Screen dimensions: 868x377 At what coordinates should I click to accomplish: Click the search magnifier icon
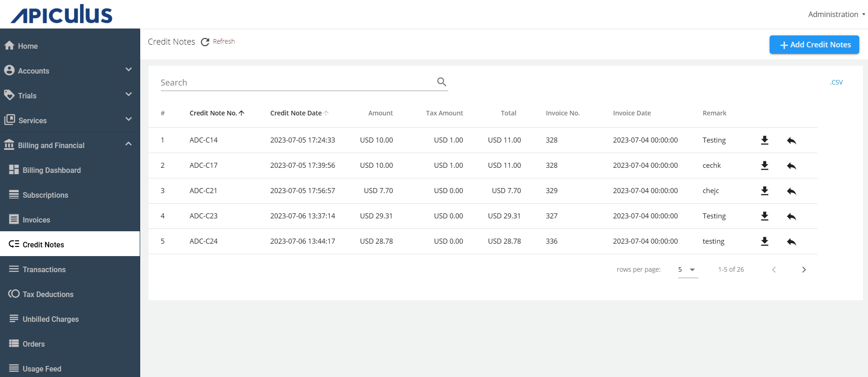tap(442, 82)
